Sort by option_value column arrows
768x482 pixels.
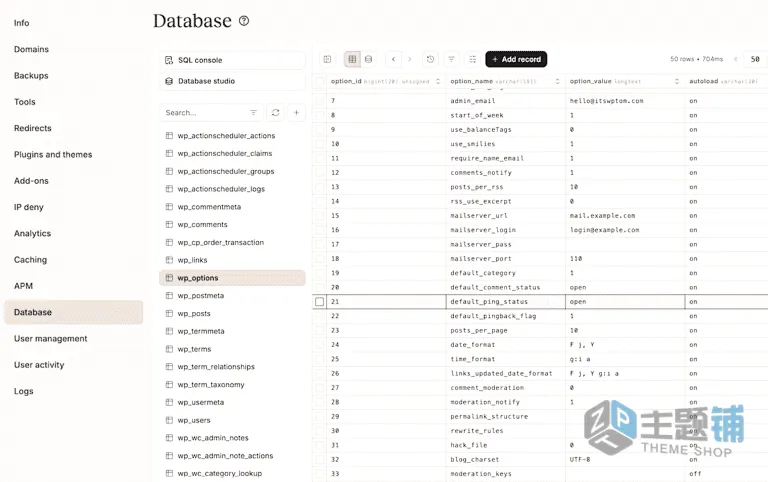point(677,81)
